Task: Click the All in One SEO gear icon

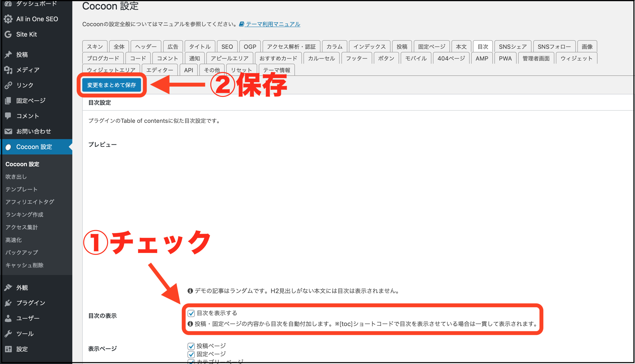Action: [x=8, y=19]
